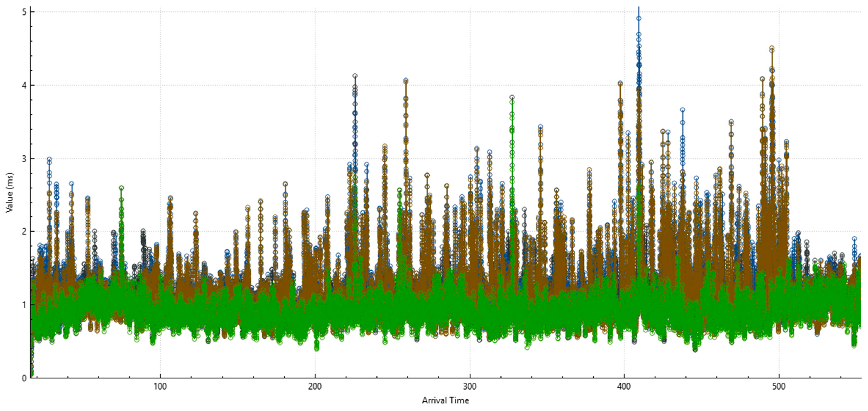Click the 'Value (ms)' y-axis title
The width and height of the screenshot is (868, 411).
[10, 192]
